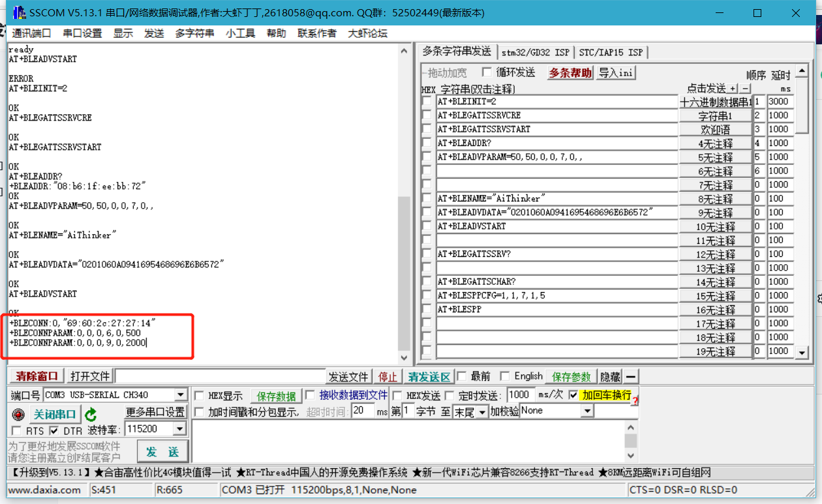Click the green refresh ports icon
Screen dimensions: 822x504
91,414
